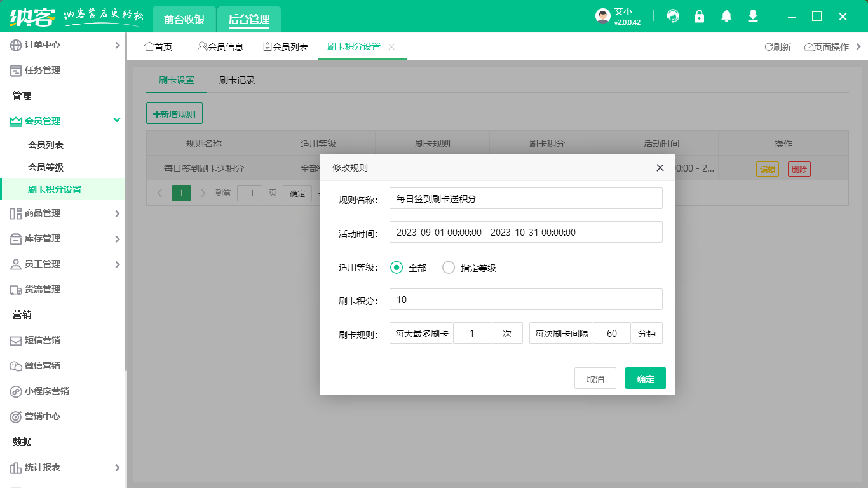Switch to the 刷卡记录 tab
The height and width of the screenshot is (488, 868).
click(x=236, y=80)
